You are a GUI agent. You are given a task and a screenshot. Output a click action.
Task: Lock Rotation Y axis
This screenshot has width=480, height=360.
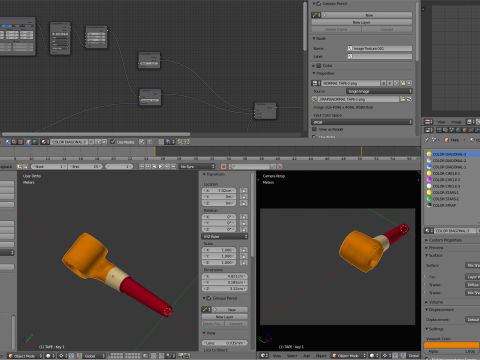tap(244, 223)
